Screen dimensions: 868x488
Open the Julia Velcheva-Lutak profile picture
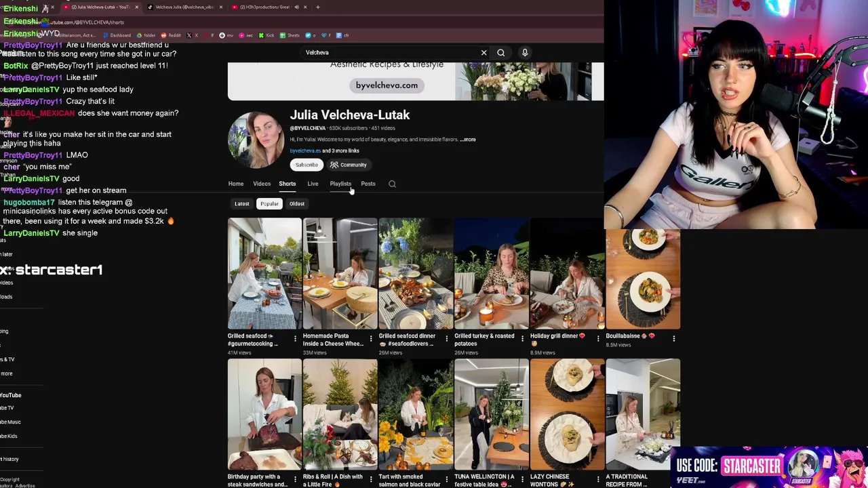(x=256, y=140)
